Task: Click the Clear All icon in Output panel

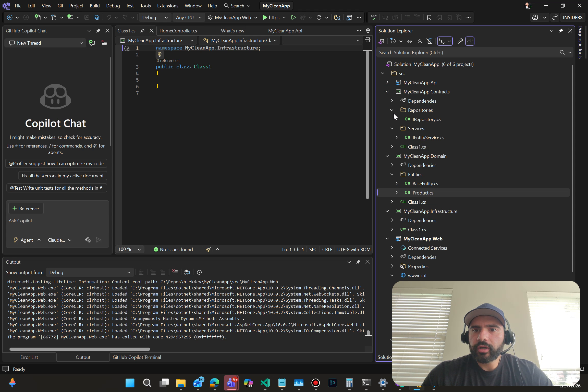Action: coord(175,272)
